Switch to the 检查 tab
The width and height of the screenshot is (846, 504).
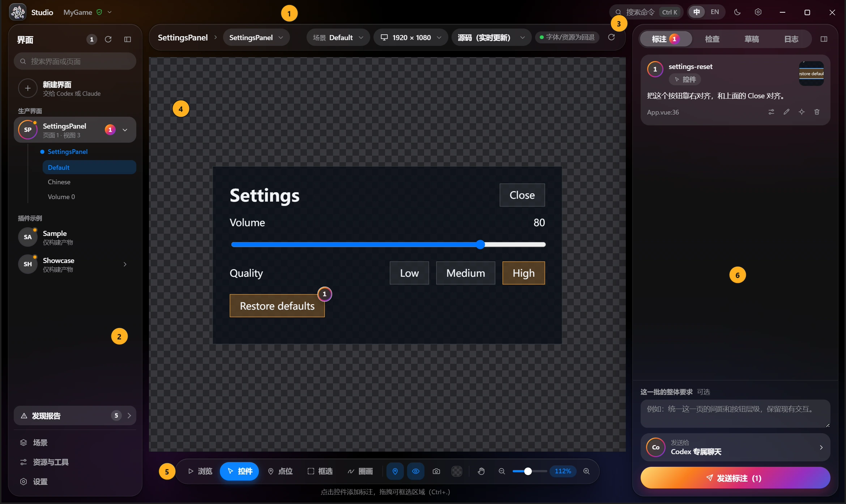click(712, 39)
